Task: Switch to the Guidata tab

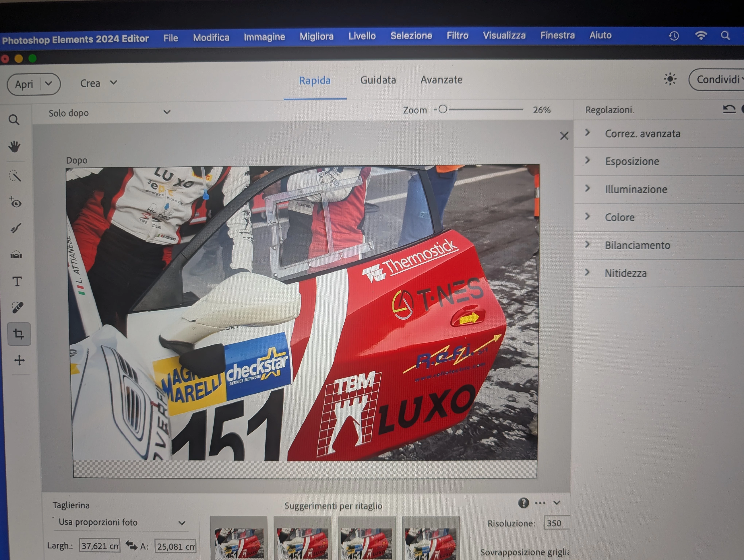Action: (378, 80)
